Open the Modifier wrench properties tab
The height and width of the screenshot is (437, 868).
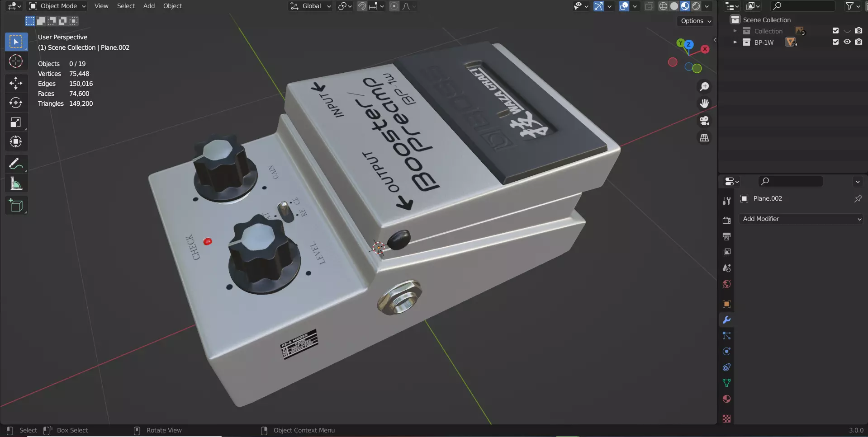pyautogui.click(x=726, y=320)
